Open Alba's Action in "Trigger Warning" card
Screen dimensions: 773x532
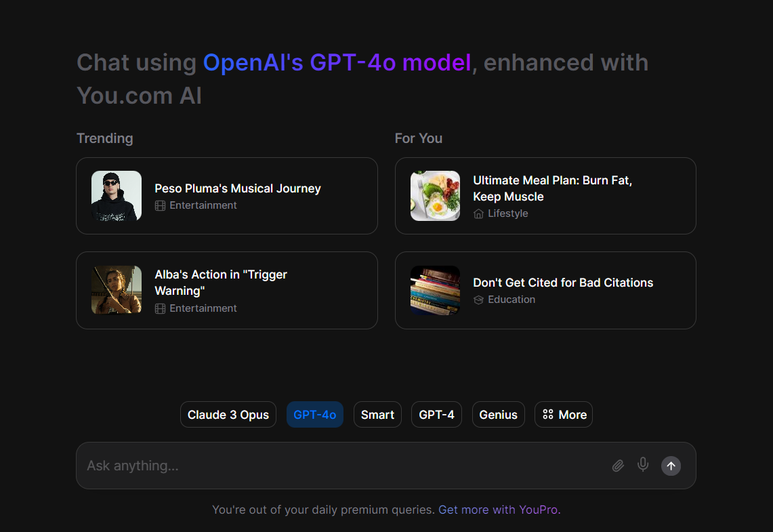point(227,291)
